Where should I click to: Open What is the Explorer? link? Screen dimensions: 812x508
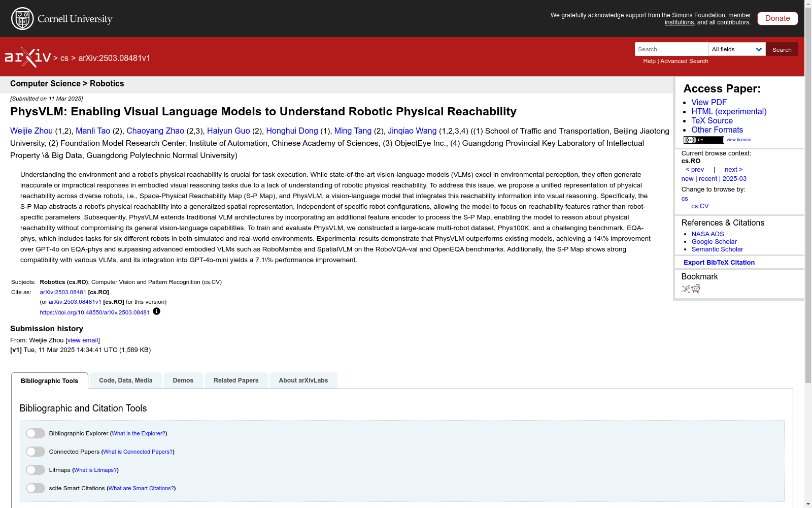coord(139,433)
